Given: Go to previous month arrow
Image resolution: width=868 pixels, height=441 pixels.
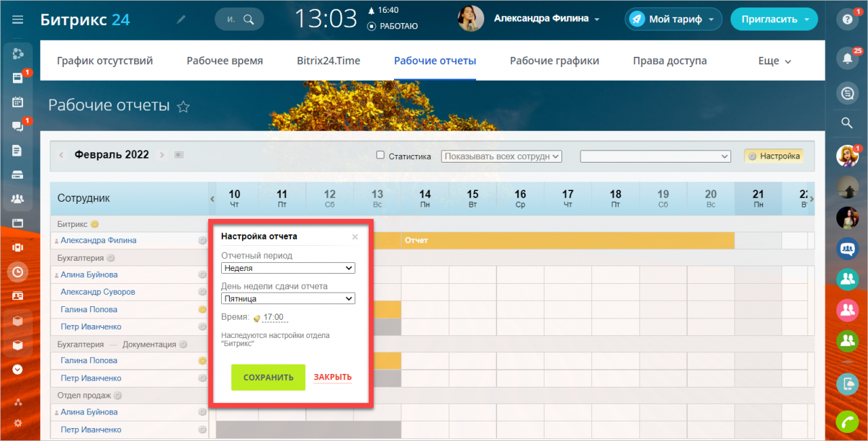Looking at the screenshot, I should pos(61,155).
